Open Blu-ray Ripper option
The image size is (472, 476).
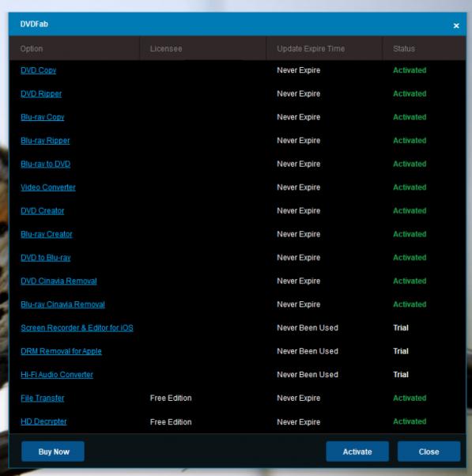tap(45, 141)
